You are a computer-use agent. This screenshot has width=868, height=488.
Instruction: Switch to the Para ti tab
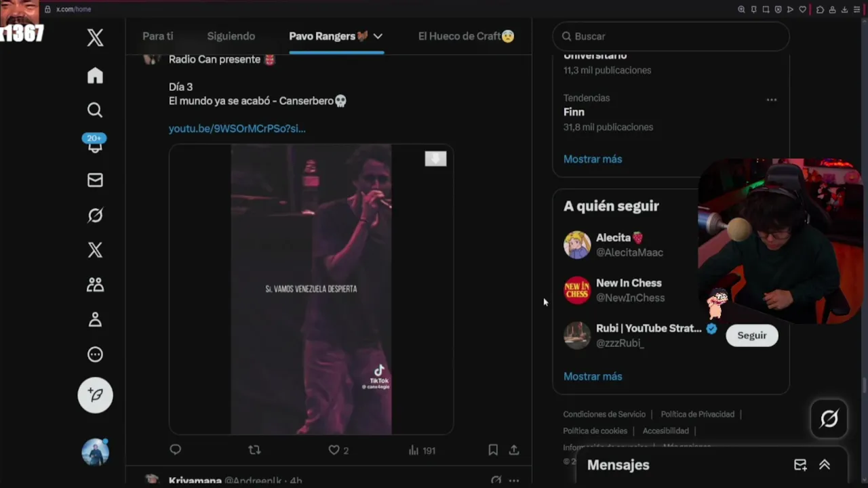tap(158, 36)
